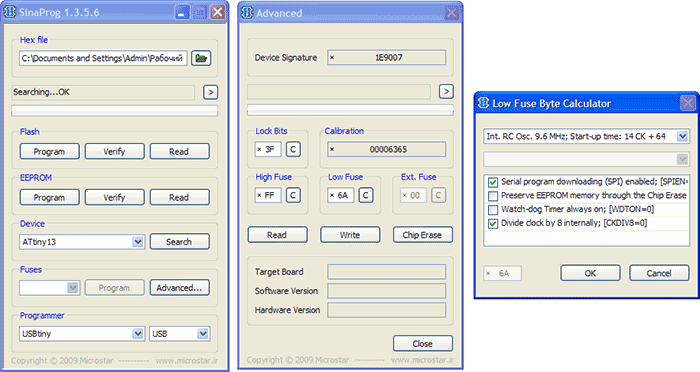Click Hardware Version field
The image size is (700, 372).
click(386, 310)
